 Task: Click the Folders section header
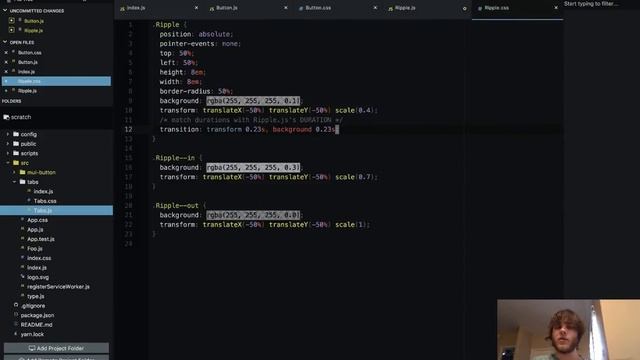click(x=11, y=101)
